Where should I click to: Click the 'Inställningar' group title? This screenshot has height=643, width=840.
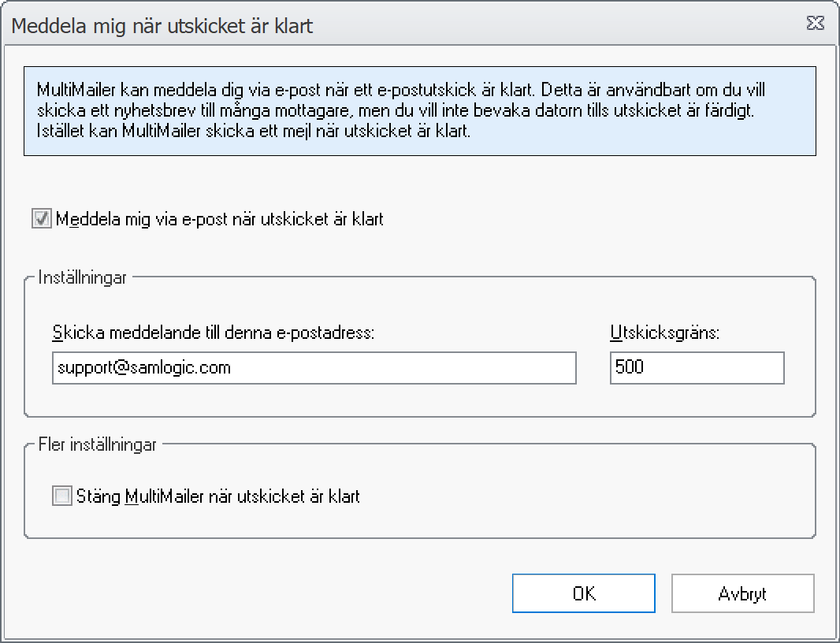point(83,277)
